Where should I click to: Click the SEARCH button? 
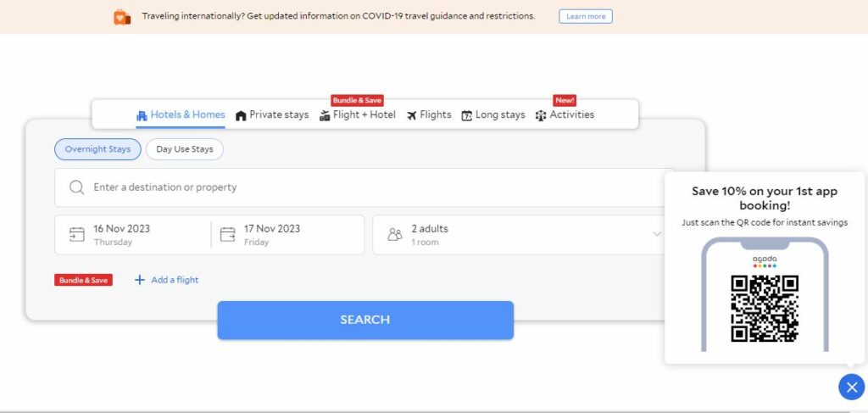tap(365, 320)
